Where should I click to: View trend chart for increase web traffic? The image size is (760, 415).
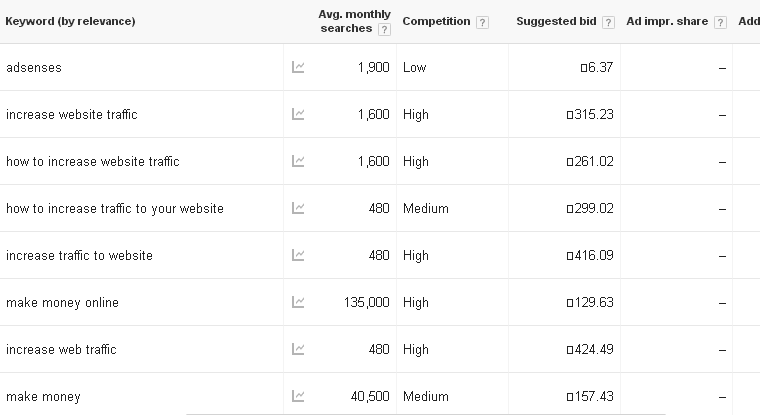coord(298,349)
